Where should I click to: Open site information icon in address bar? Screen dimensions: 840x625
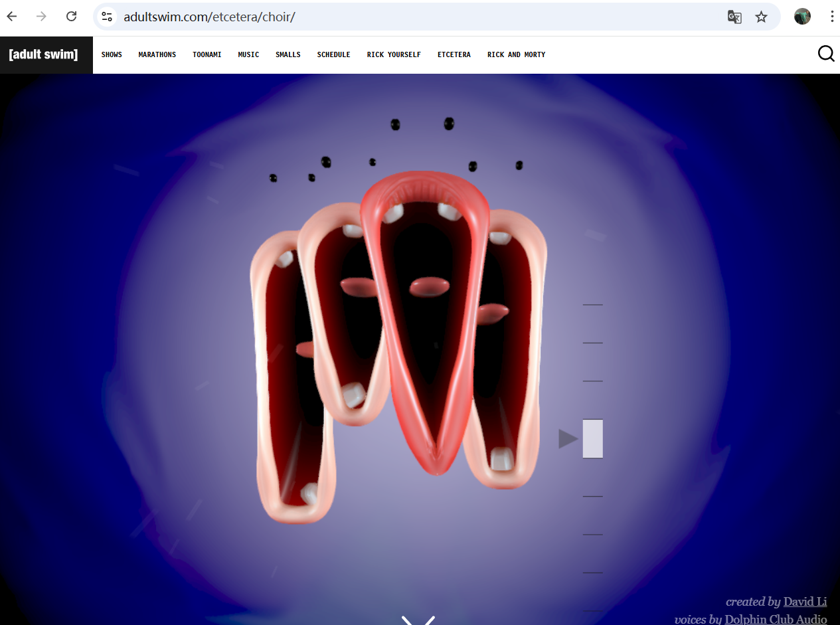pyautogui.click(x=107, y=17)
